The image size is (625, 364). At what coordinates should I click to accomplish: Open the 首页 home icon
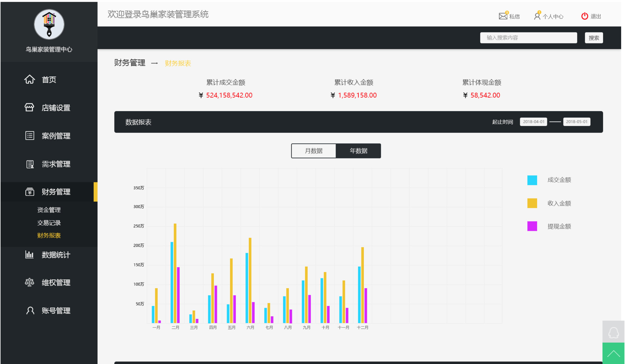tap(30, 79)
